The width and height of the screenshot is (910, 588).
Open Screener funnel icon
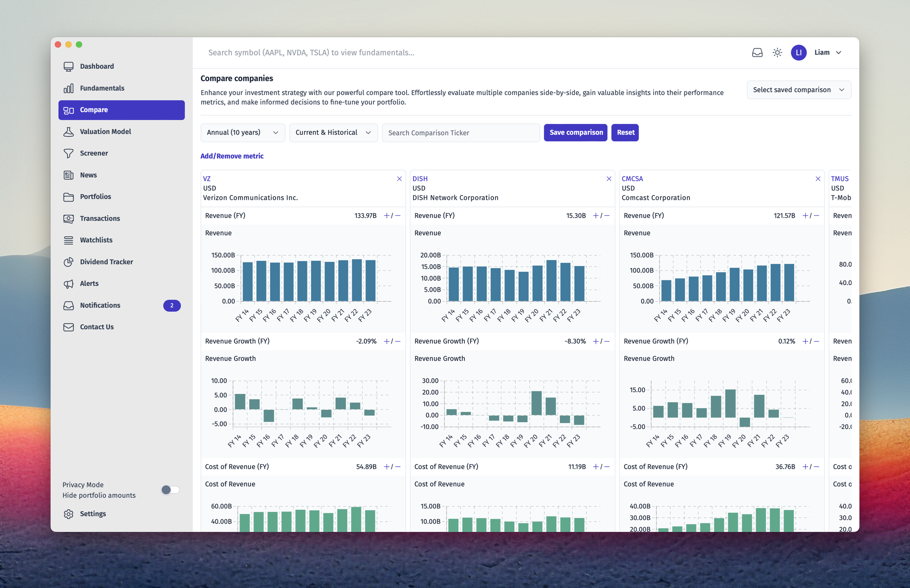point(68,154)
